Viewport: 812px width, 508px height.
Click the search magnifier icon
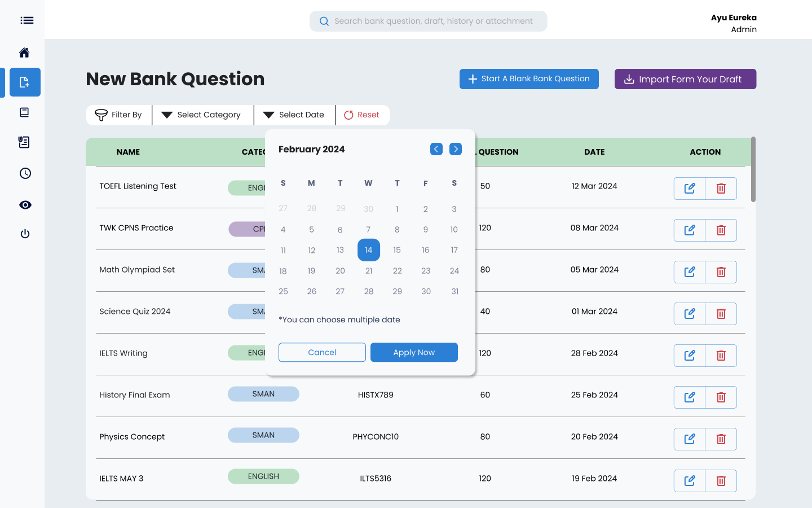point(324,21)
